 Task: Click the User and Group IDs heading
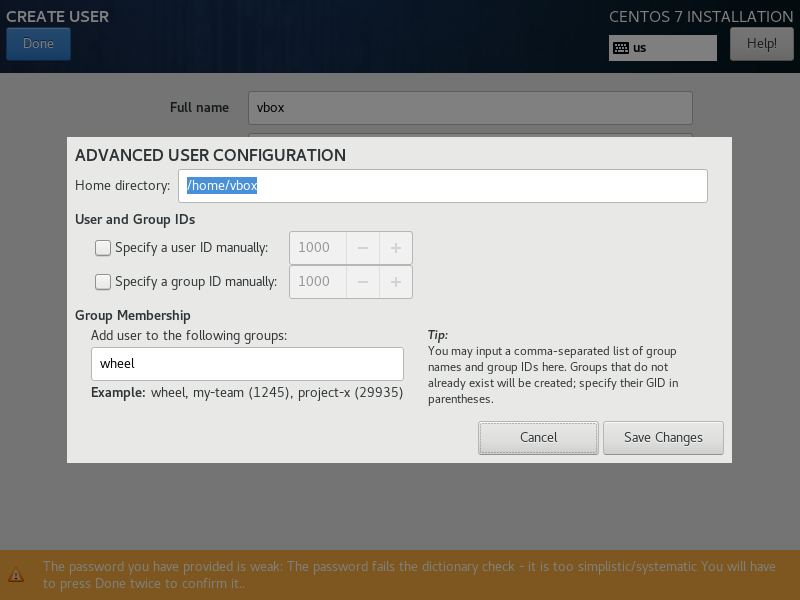tap(135, 219)
